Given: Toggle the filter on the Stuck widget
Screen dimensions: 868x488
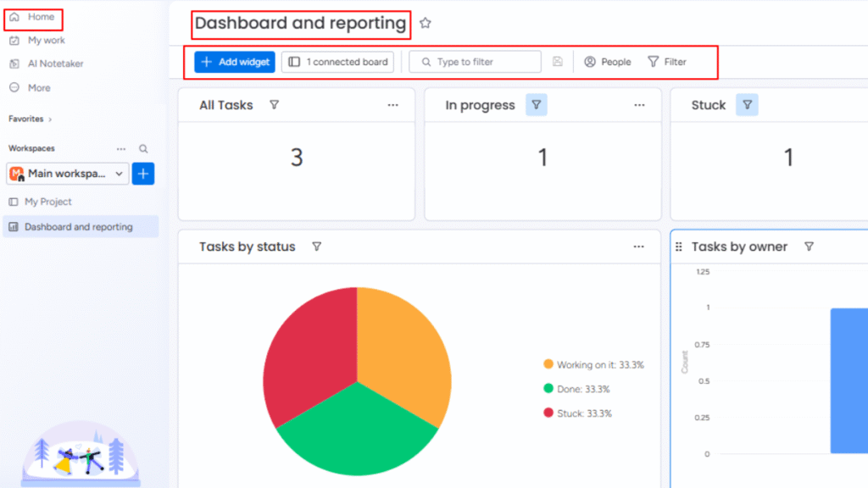Looking at the screenshot, I should pyautogui.click(x=747, y=104).
